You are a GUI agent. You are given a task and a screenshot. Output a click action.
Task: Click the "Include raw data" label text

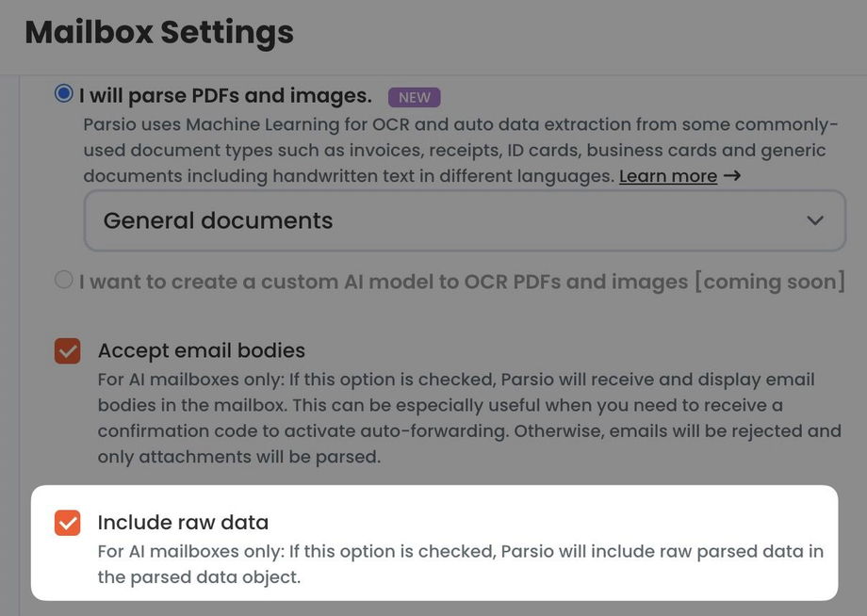coord(183,523)
